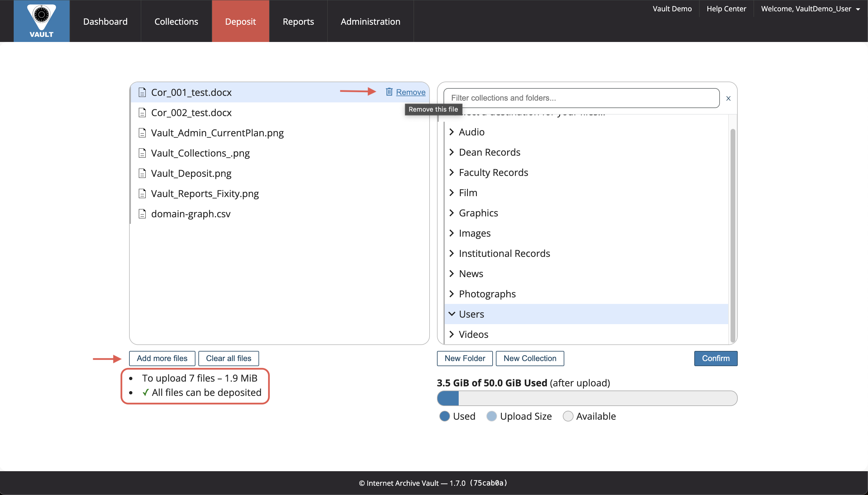The image size is (868, 495).
Task: Click the New Collection button
Action: coord(530,358)
